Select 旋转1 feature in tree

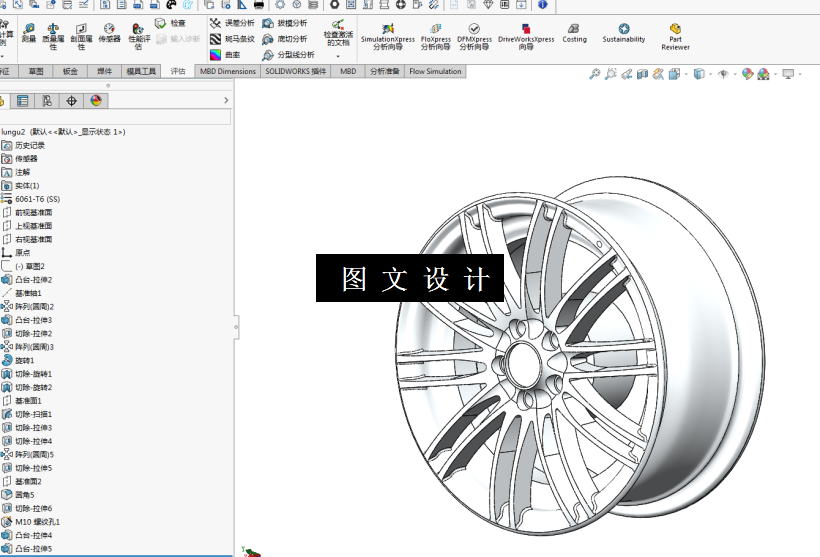tap(25, 360)
